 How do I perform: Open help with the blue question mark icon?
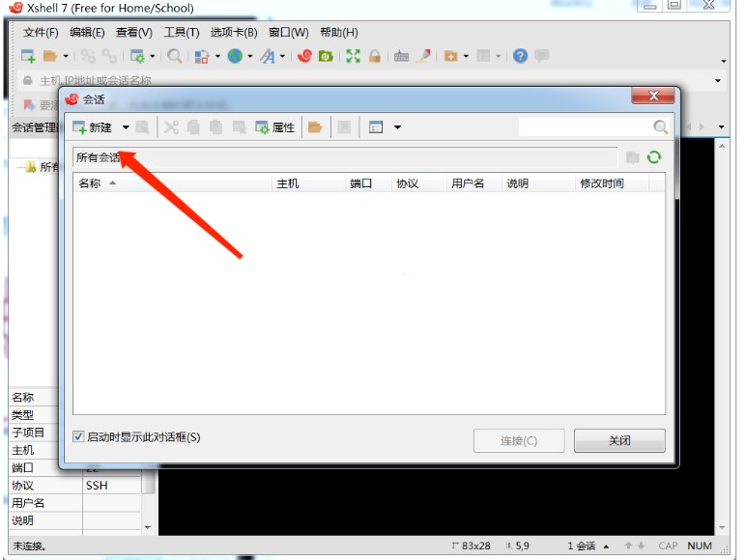pyautogui.click(x=520, y=56)
